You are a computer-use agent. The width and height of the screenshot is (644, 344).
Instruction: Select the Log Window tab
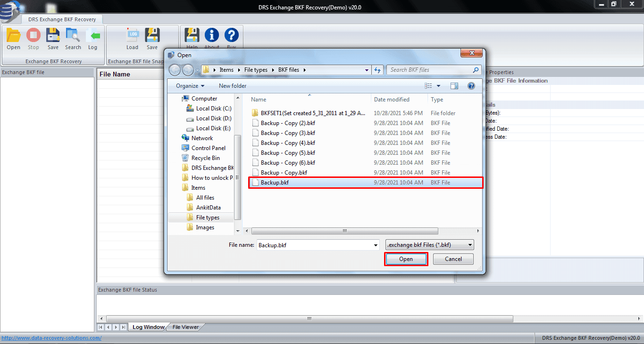(148, 327)
